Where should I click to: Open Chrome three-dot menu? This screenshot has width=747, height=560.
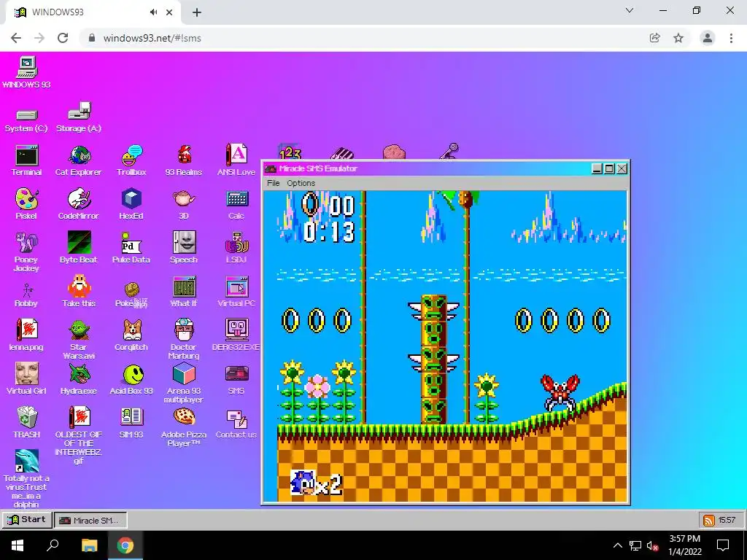[731, 38]
